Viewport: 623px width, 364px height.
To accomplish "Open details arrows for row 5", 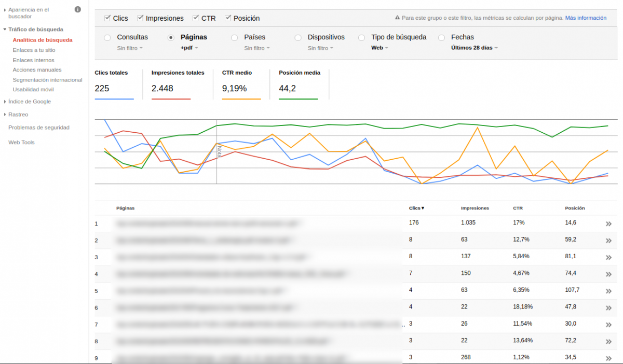I will tap(608, 291).
